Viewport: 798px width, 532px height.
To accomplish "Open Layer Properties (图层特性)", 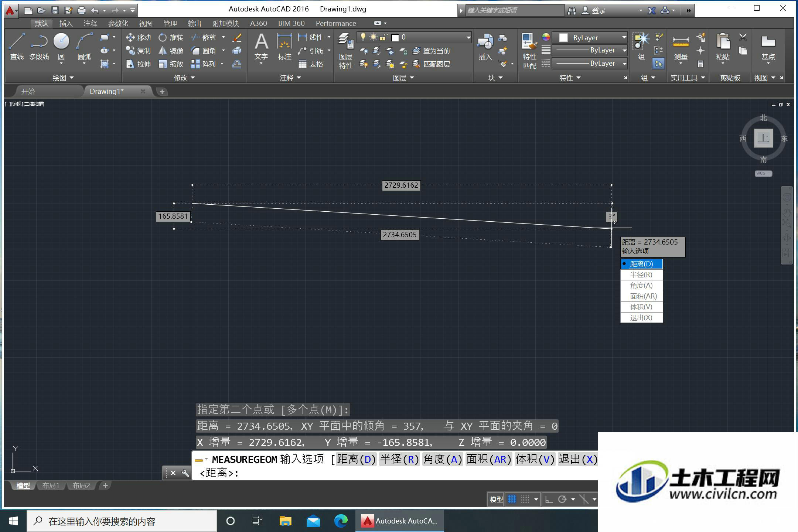I will tap(346, 50).
